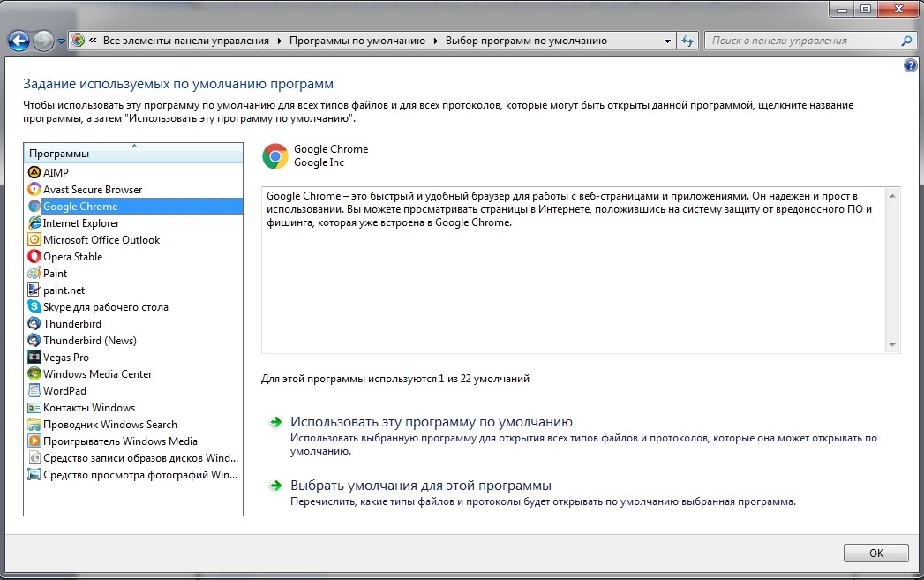Open help via the question mark icon
The image size is (924, 580).
[x=910, y=65]
